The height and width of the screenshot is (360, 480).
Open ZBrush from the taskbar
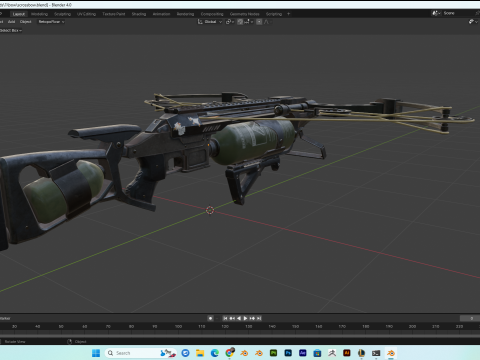click(x=332, y=353)
